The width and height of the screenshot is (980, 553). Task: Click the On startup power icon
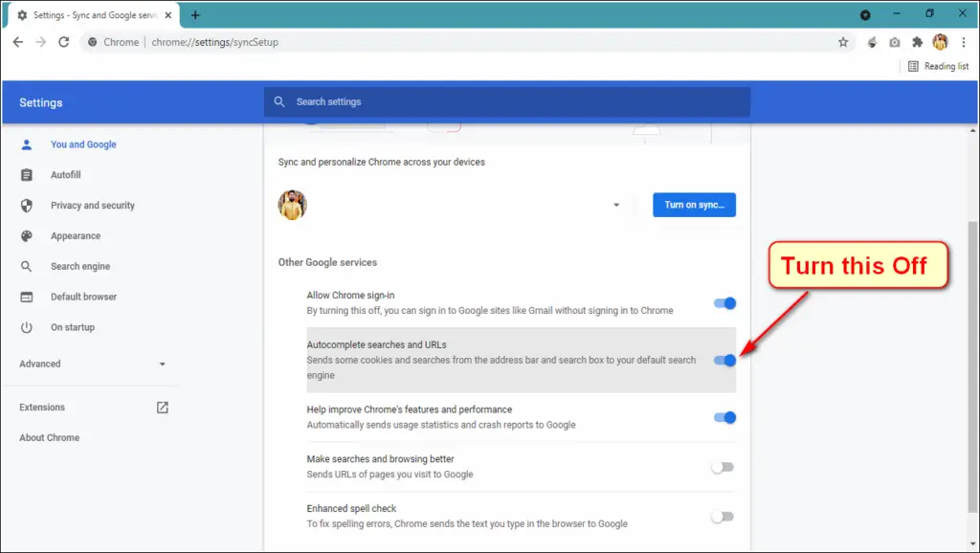tap(26, 327)
